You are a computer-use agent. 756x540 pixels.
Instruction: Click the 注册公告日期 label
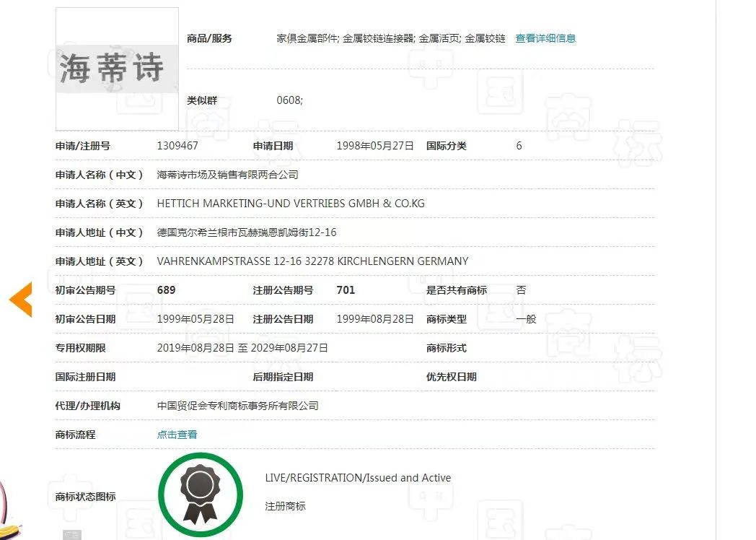tap(283, 319)
